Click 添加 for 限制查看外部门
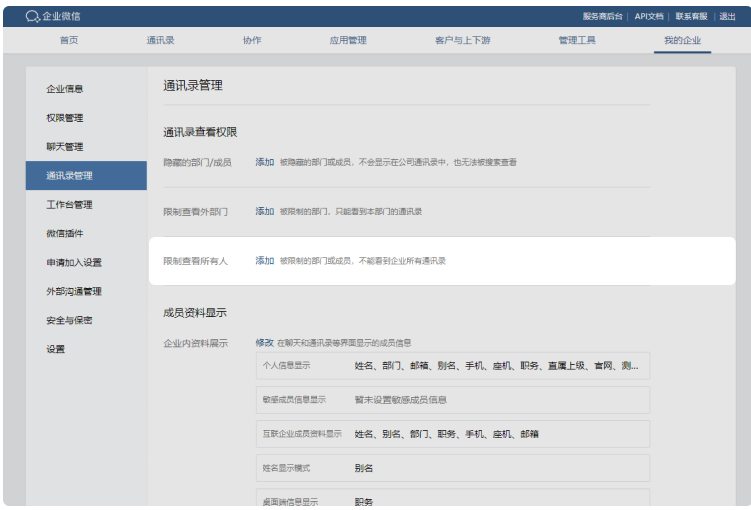Image resolution: width=751 pixels, height=510 pixels. point(264,212)
